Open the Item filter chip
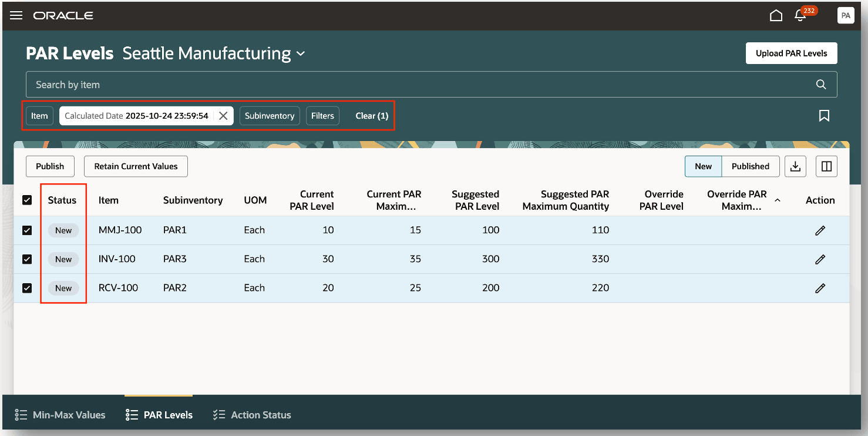This screenshot has width=868, height=436. pyautogui.click(x=39, y=116)
